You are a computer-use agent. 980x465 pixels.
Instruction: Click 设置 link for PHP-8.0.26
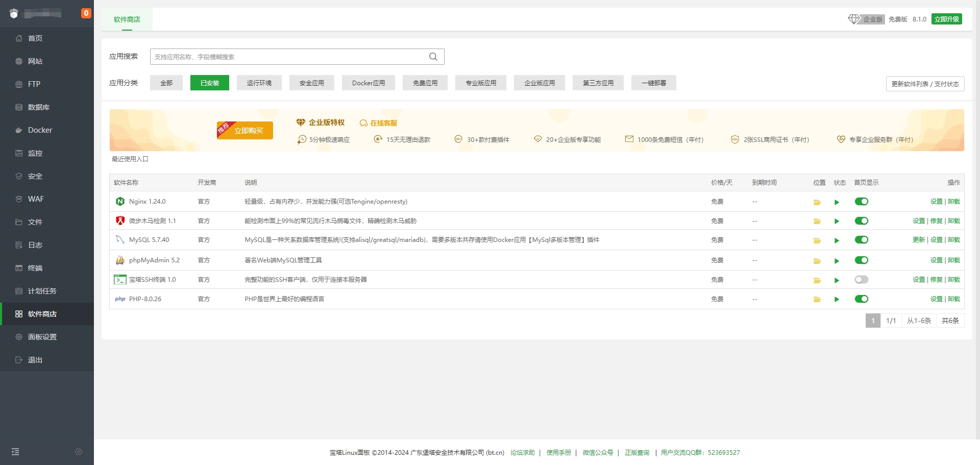pyautogui.click(x=937, y=299)
